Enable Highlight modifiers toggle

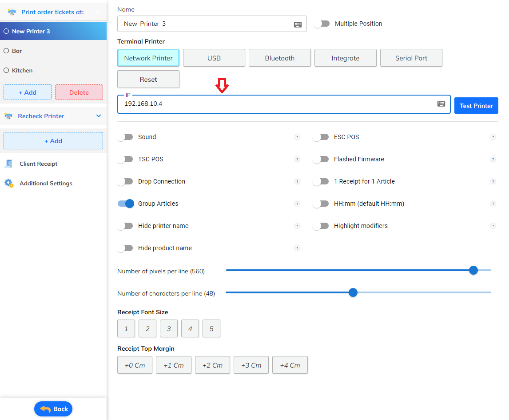click(x=321, y=226)
